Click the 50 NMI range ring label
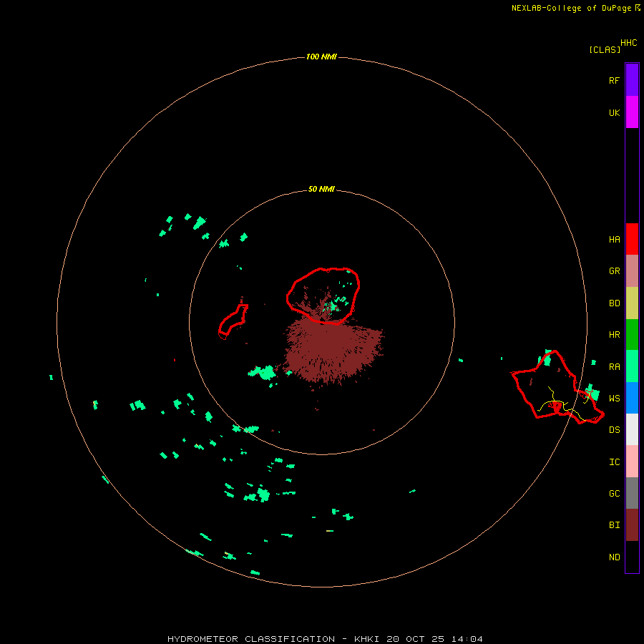The image size is (644, 644). (x=321, y=189)
